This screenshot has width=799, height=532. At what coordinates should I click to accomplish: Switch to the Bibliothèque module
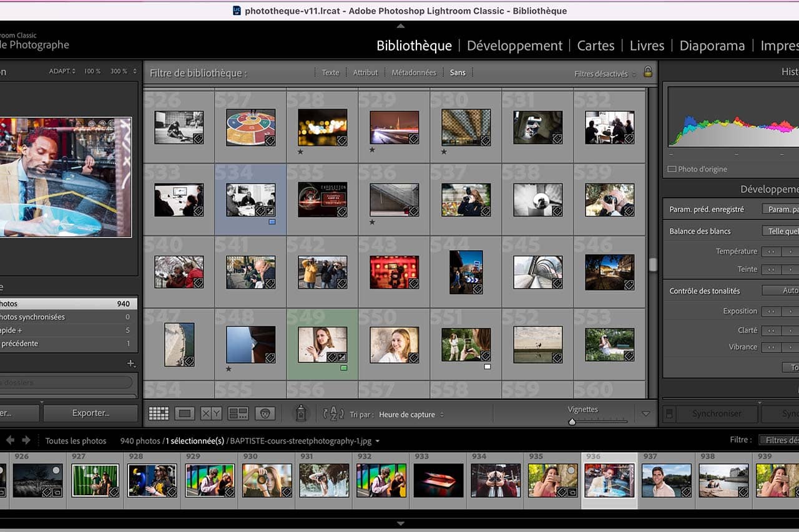(414, 46)
